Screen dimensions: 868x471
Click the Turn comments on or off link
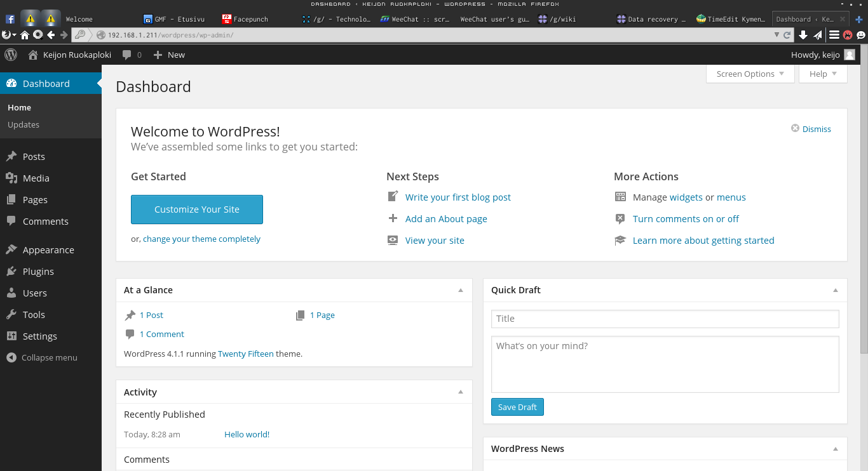click(686, 219)
